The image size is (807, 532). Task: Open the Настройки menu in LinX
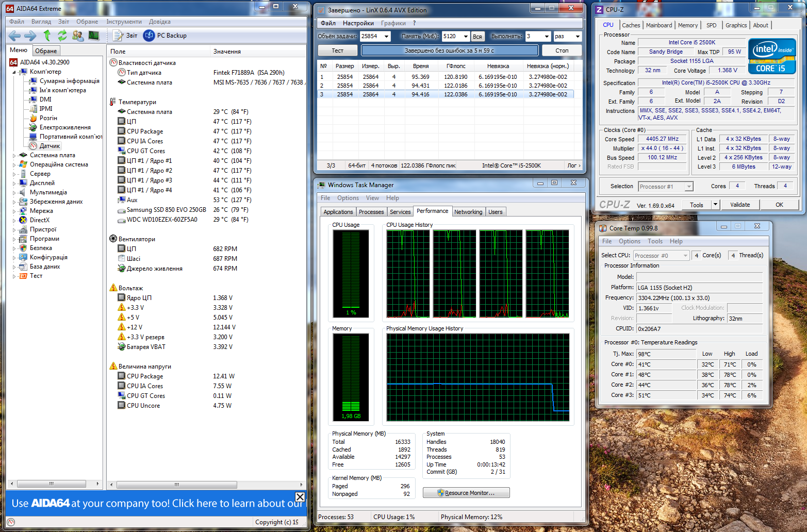[x=358, y=23]
